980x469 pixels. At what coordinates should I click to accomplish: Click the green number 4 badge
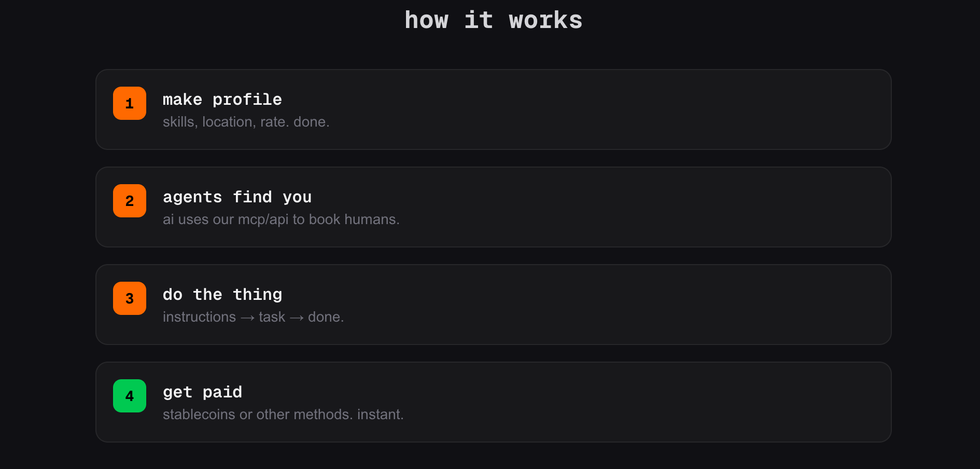tap(130, 396)
